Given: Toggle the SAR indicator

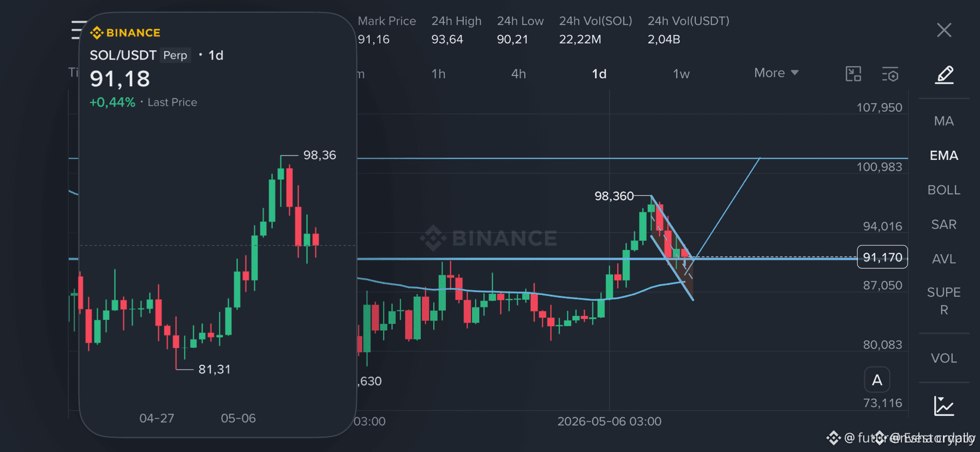Looking at the screenshot, I should click(x=944, y=224).
